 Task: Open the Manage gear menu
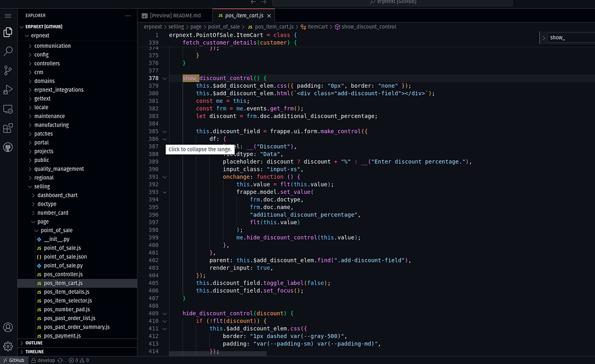pos(8,347)
